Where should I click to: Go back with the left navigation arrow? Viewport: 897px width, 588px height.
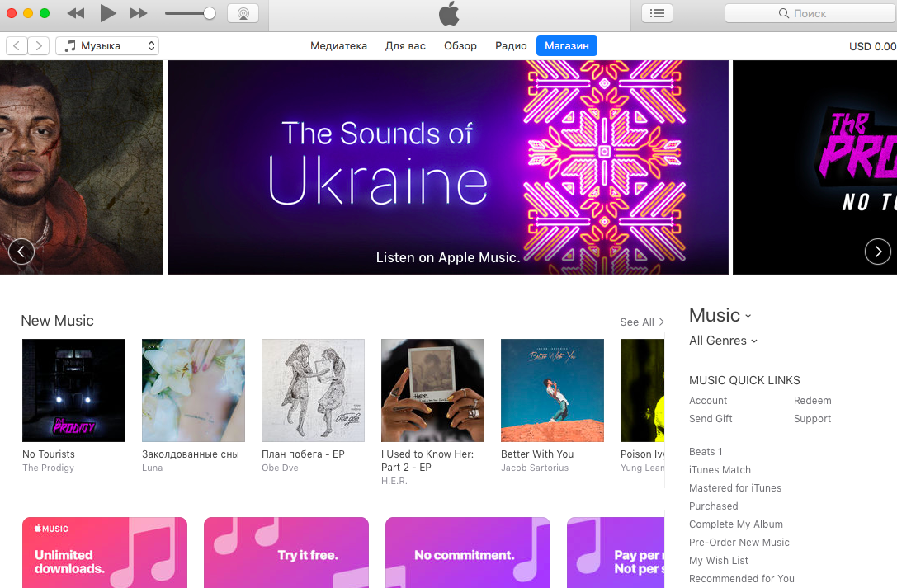point(17,45)
